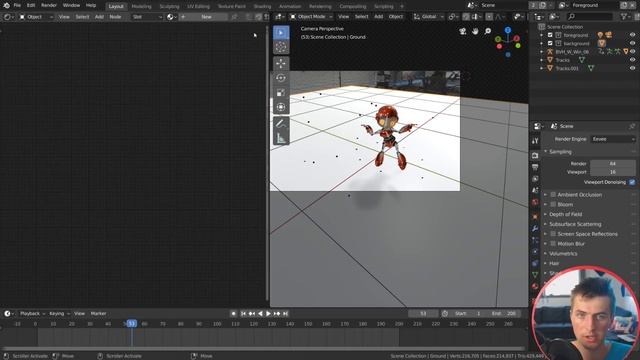Image resolution: width=640 pixels, height=360 pixels.
Task: Play animation forward
Action: pos(268,313)
